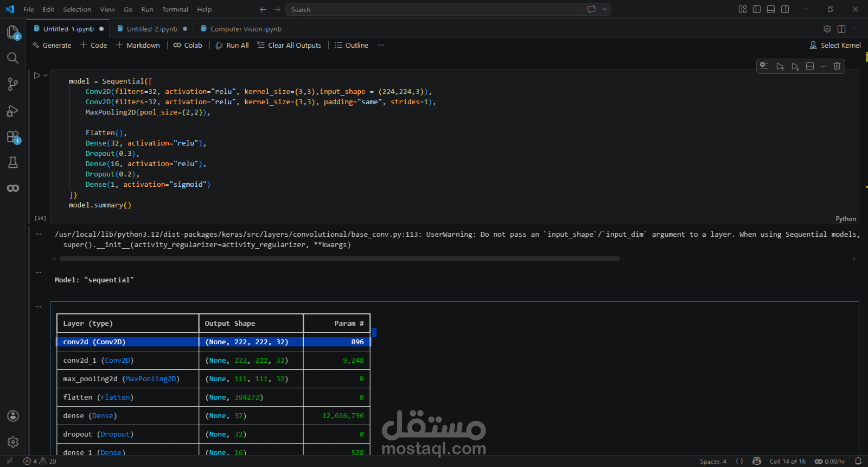The width and height of the screenshot is (868, 467).
Task: Open notebook settings gear in editor title
Action: (x=827, y=29)
